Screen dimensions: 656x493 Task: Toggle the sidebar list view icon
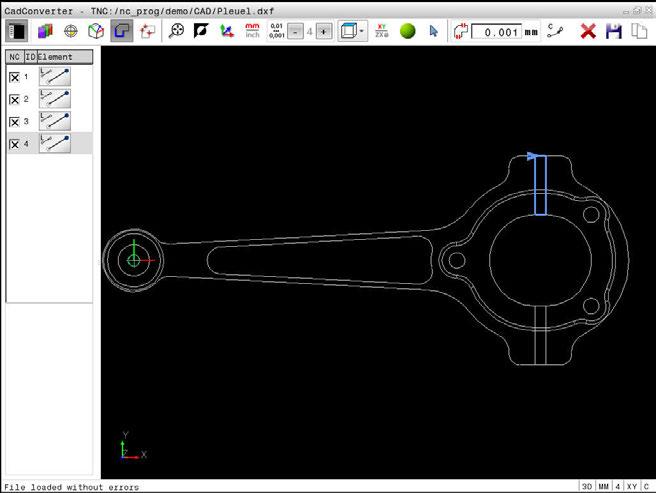17,31
